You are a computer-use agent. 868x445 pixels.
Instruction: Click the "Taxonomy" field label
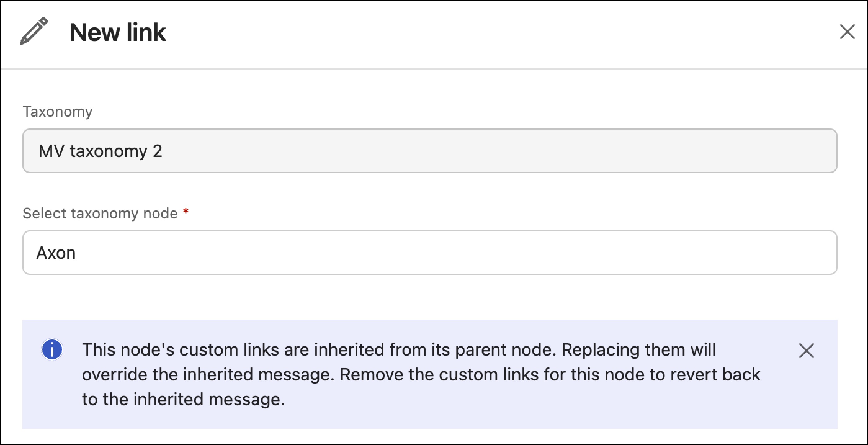[x=58, y=112]
